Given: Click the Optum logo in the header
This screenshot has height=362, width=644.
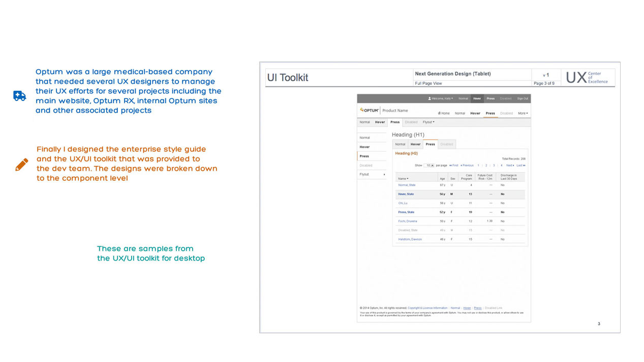Looking at the screenshot, I should pos(370,110).
